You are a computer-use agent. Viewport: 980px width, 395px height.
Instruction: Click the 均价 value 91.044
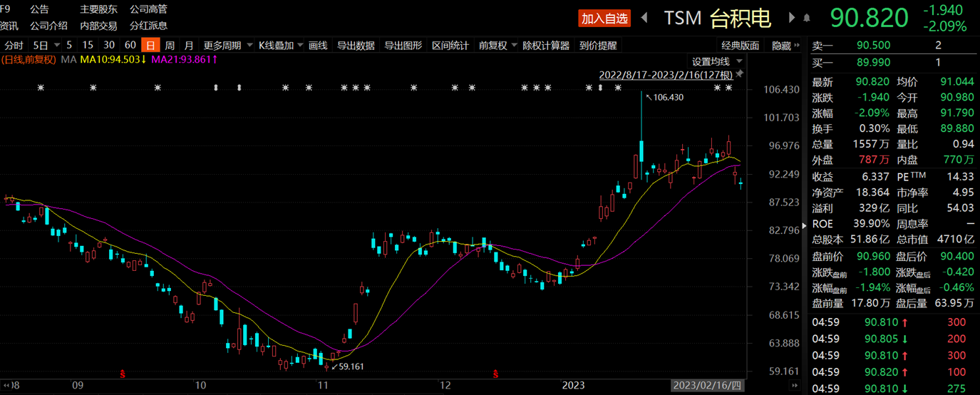956,81
